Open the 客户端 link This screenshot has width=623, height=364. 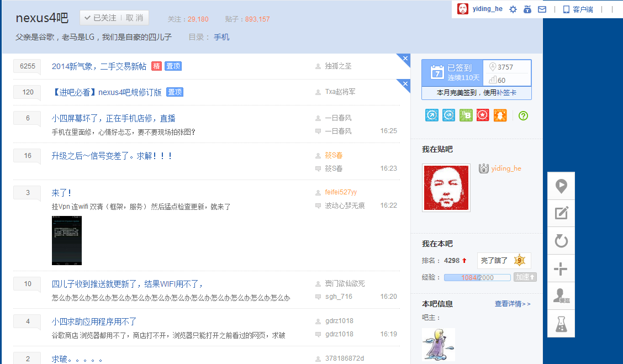pos(583,9)
